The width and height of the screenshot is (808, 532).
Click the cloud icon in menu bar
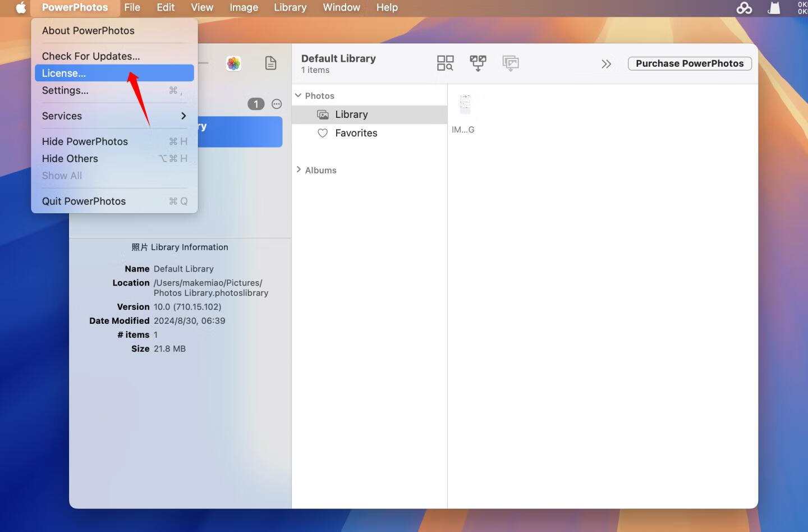tap(744, 8)
